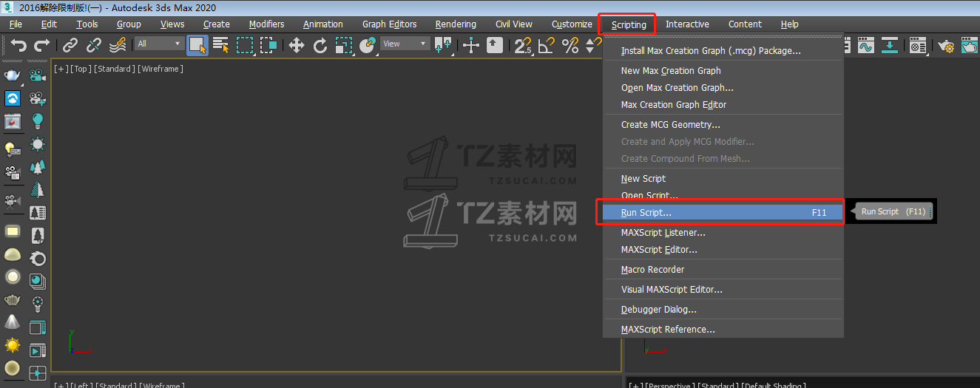Activate the Select and Manipulate tool
Viewport: 980px width, 388px height.
coord(471,45)
